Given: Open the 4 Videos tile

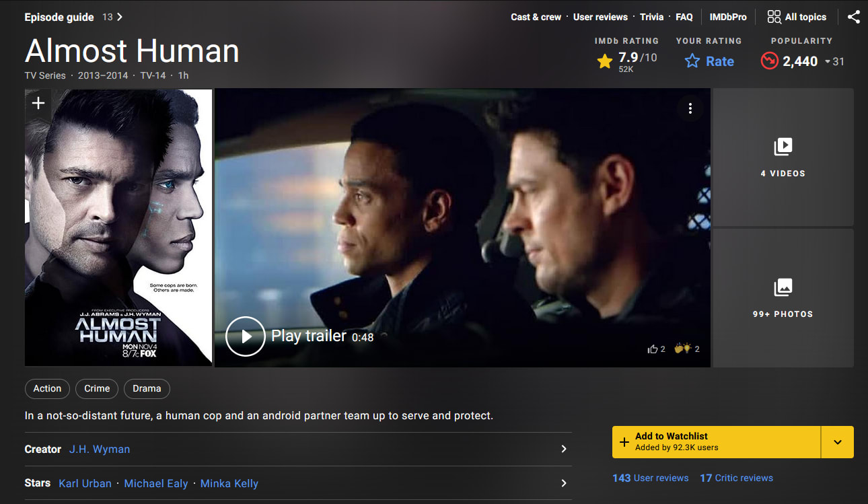Looking at the screenshot, I should 783,157.
